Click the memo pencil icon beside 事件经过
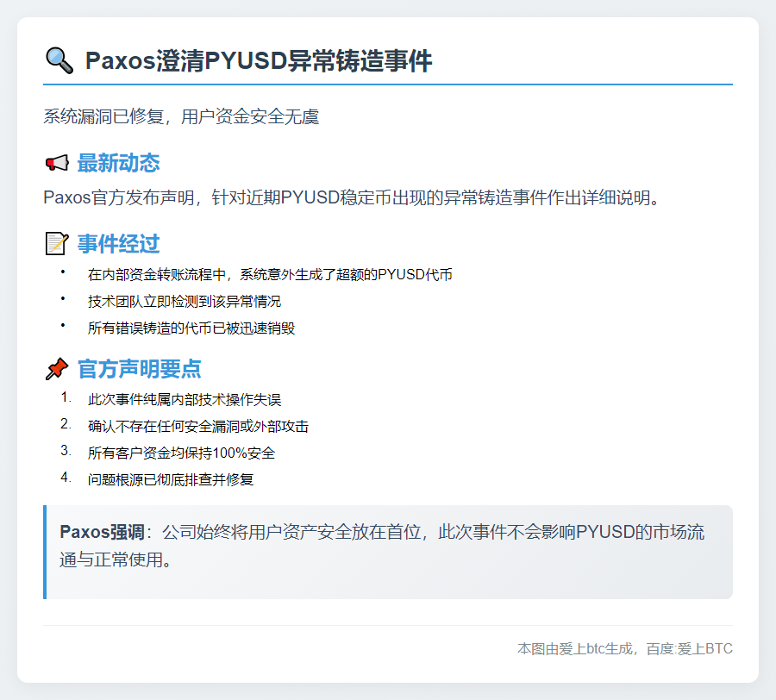Screen dimensions: 776x700 point(56,244)
